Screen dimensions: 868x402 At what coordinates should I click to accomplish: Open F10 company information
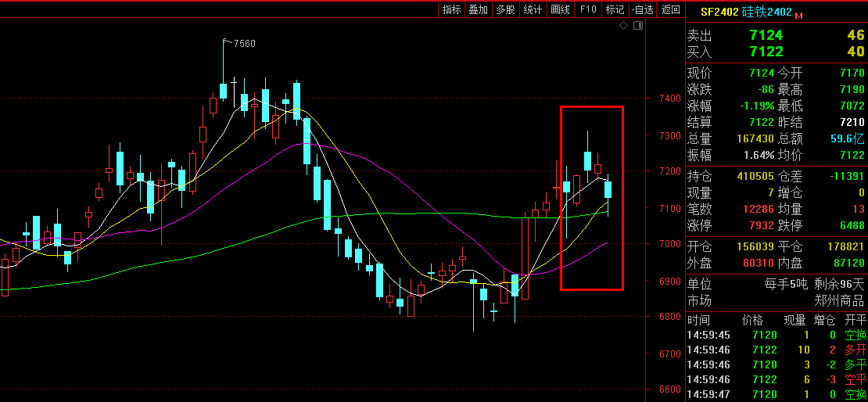pos(587,9)
